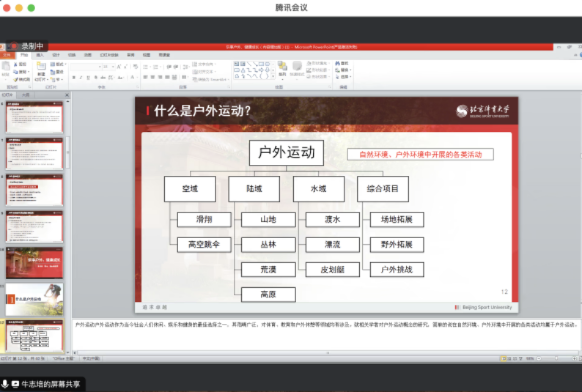
Task: Toggle italic formatting in font group
Action: [81, 77]
